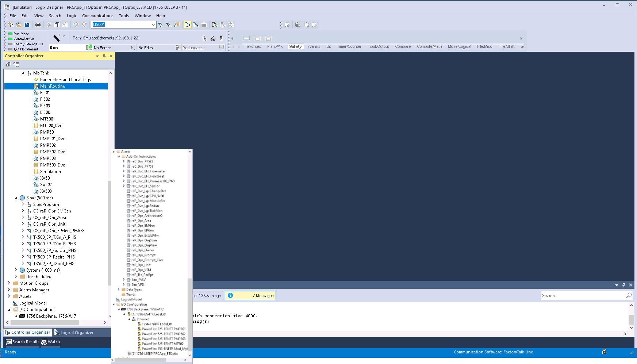Click the New project icon
This screenshot has height=364, width=637.
point(11,25)
